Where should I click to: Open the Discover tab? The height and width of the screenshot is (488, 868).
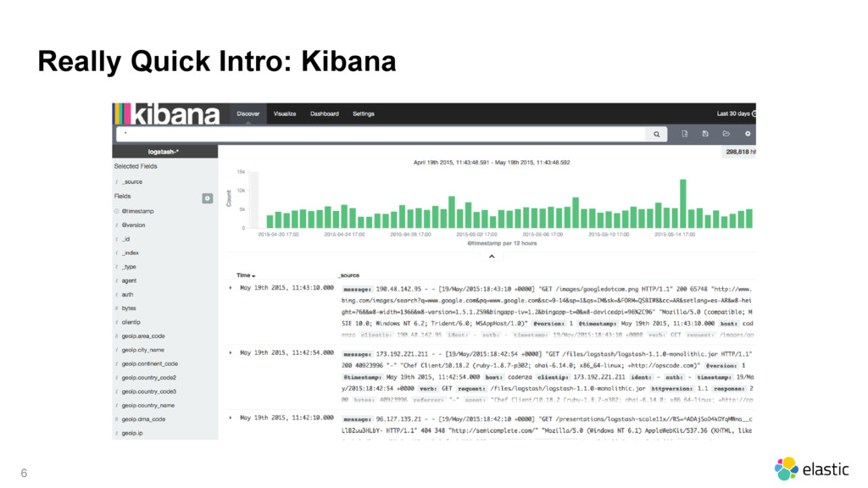pos(248,114)
